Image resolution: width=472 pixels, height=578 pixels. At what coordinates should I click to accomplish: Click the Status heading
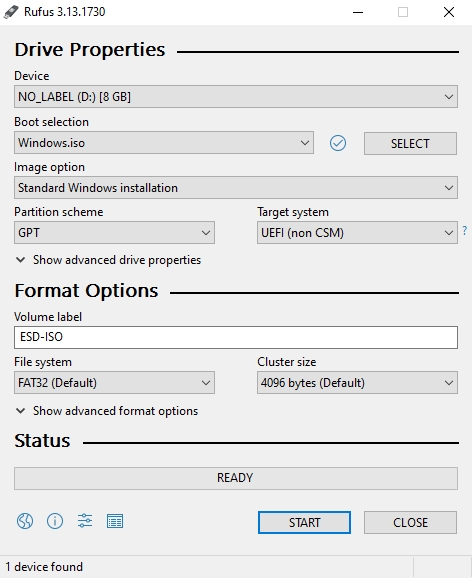42,441
